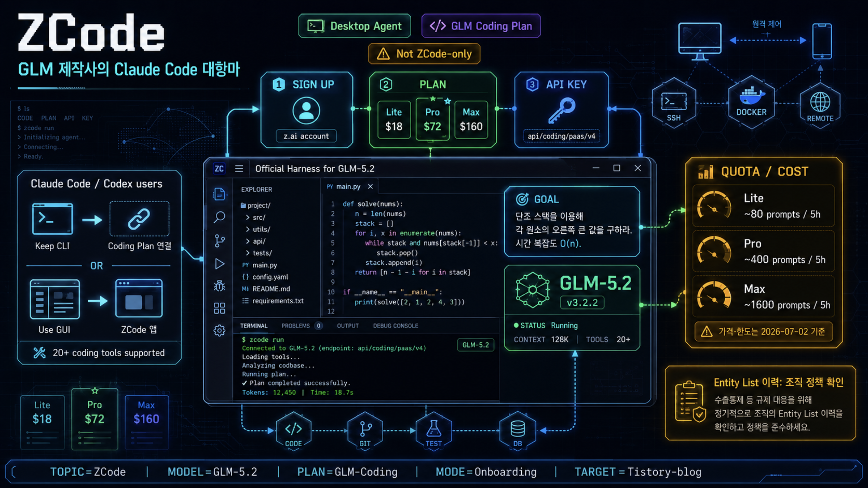Screen dimensions: 868x488
Task: Open requirements.txt in the Explorer
Action: tap(273, 301)
